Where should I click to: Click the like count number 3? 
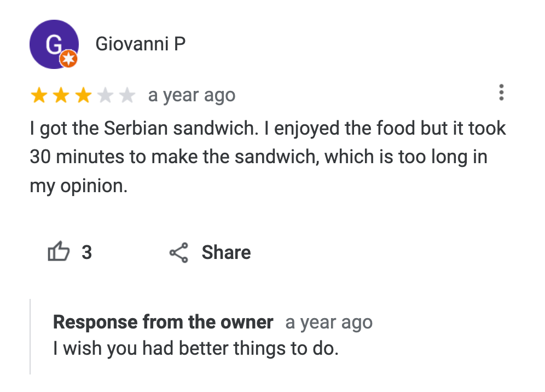tap(87, 252)
